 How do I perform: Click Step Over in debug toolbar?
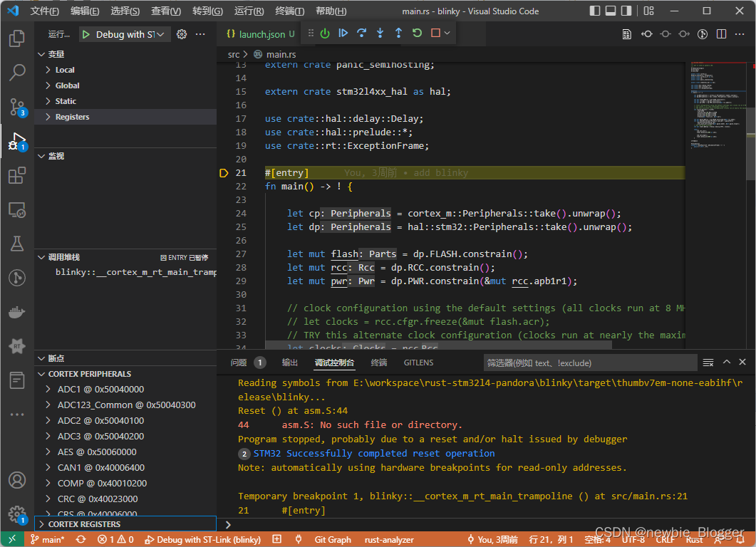[x=361, y=33]
